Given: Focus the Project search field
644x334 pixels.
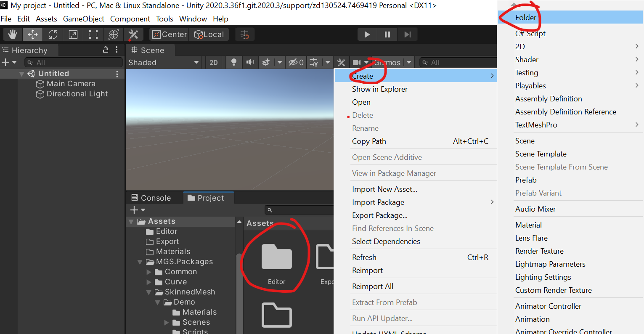Looking at the screenshot, I should pos(299,210).
